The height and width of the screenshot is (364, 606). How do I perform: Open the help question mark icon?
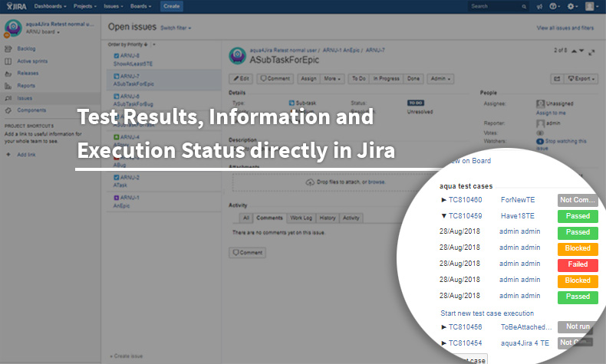[x=552, y=6]
